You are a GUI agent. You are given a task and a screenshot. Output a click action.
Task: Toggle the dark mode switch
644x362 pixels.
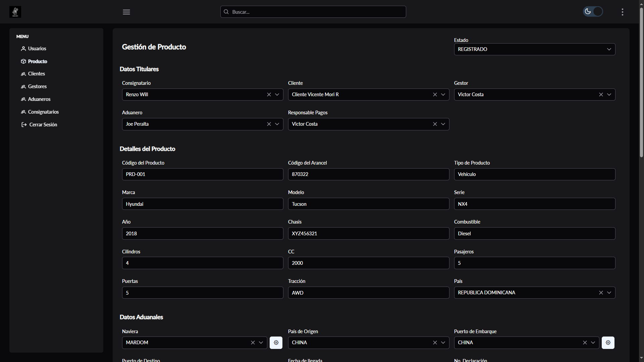tap(593, 12)
